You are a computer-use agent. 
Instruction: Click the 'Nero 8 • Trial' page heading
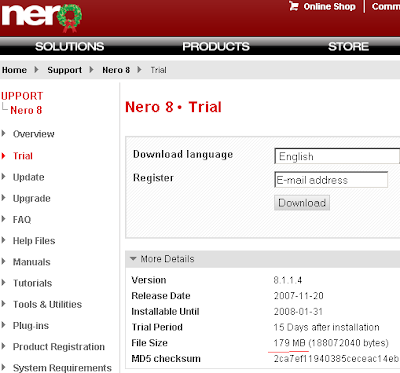pyautogui.click(x=173, y=107)
